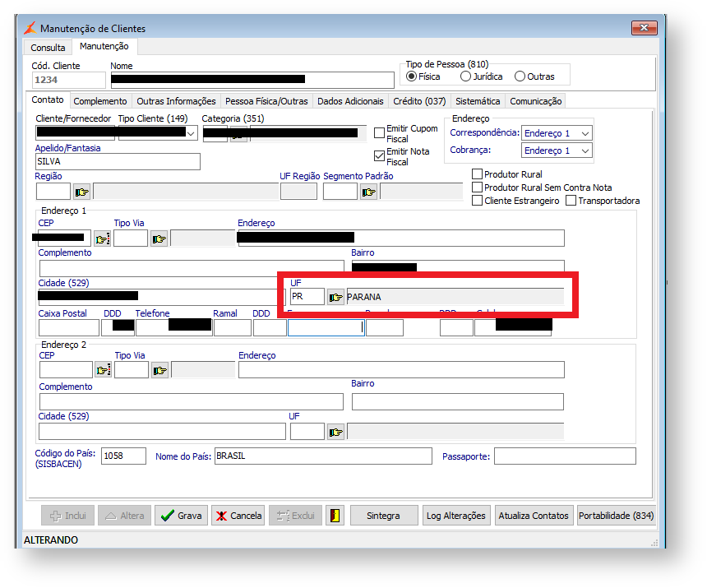
Task: Open the Dados Adicionais tab
Action: 350,101
